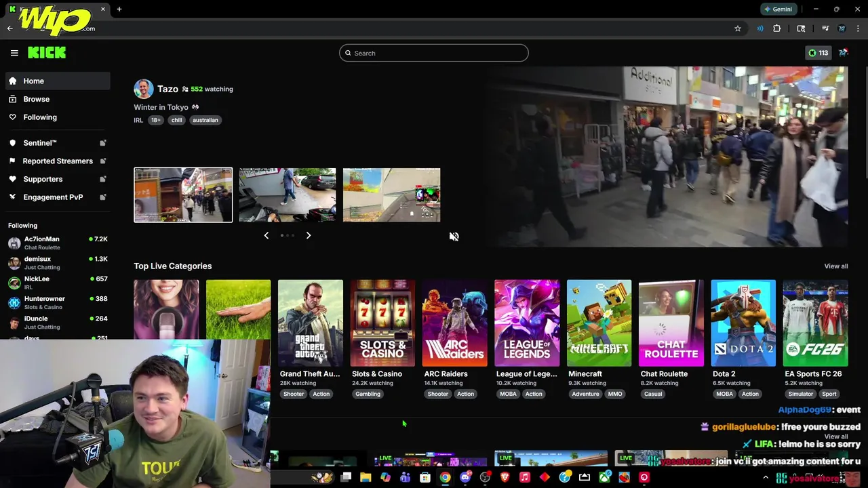
Task: Open Ac7ionMan in the Following list
Action: coord(58,243)
